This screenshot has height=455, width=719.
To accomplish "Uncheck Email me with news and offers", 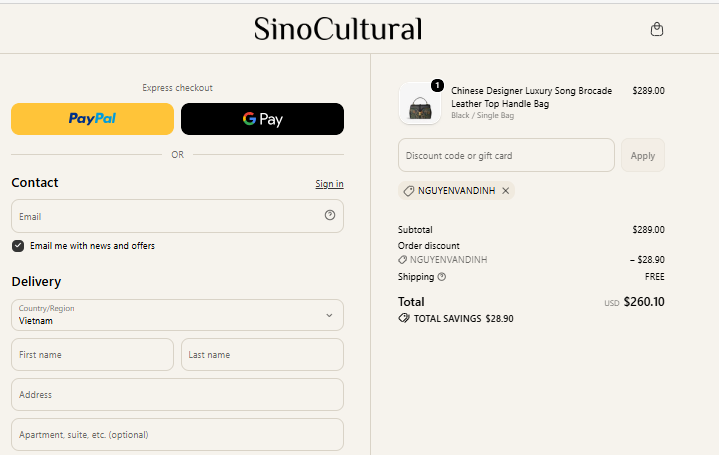I will pos(18,246).
